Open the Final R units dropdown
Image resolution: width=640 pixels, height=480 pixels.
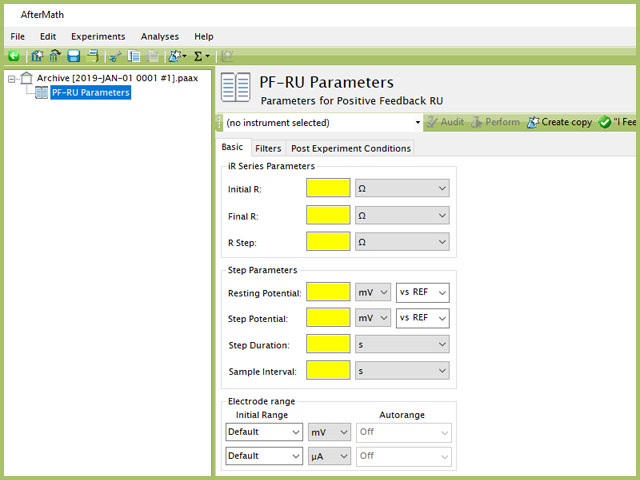[x=402, y=215]
